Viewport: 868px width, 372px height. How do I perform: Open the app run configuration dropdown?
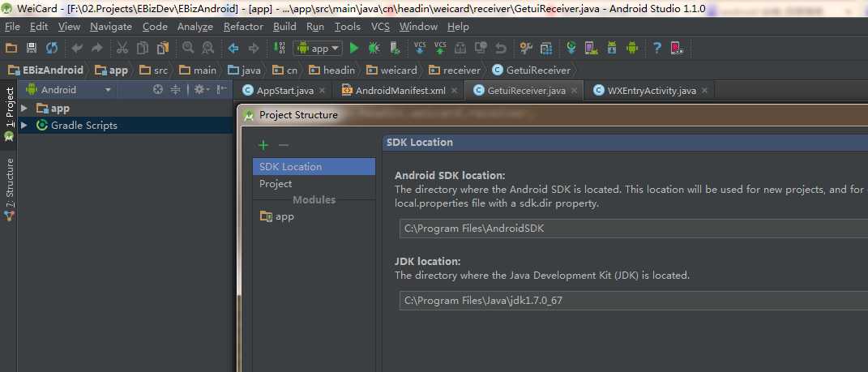(318, 49)
